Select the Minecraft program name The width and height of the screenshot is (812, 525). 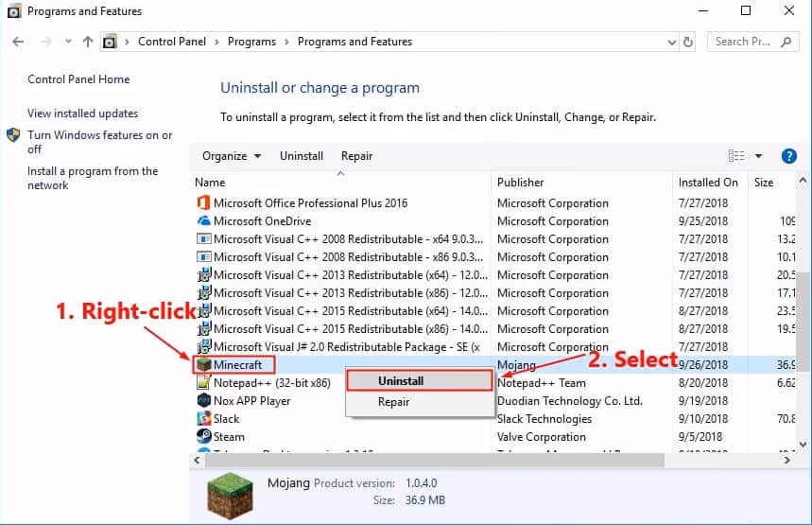[x=237, y=365]
